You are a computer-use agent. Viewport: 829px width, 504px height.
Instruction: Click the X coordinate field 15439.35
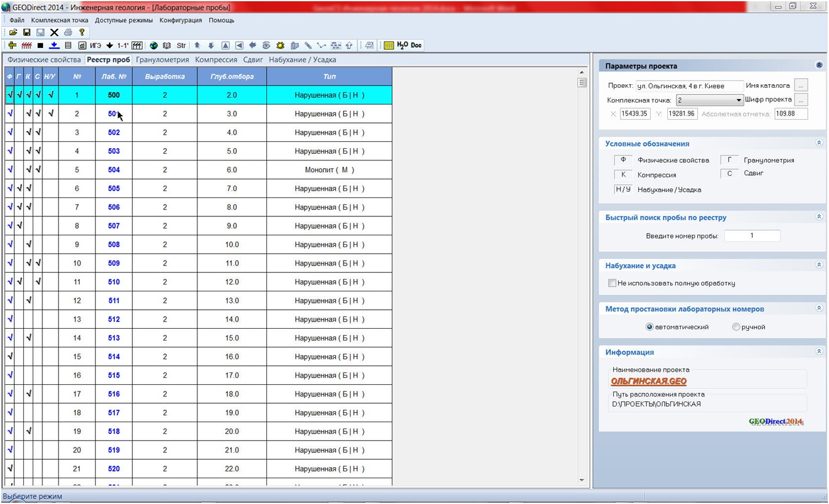(635, 114)
